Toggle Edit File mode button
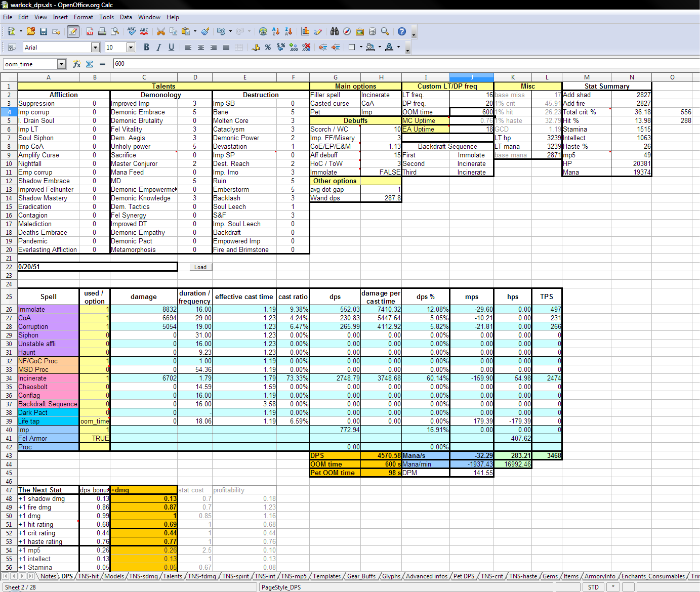This screenshot has width=700, height=592. point(73,31)
